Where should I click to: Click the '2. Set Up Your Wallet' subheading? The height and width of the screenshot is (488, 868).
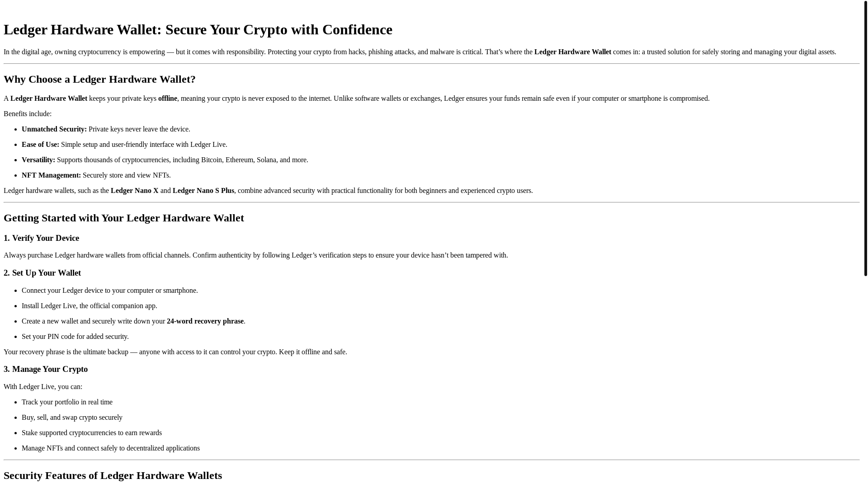click(x=42, y=273)
